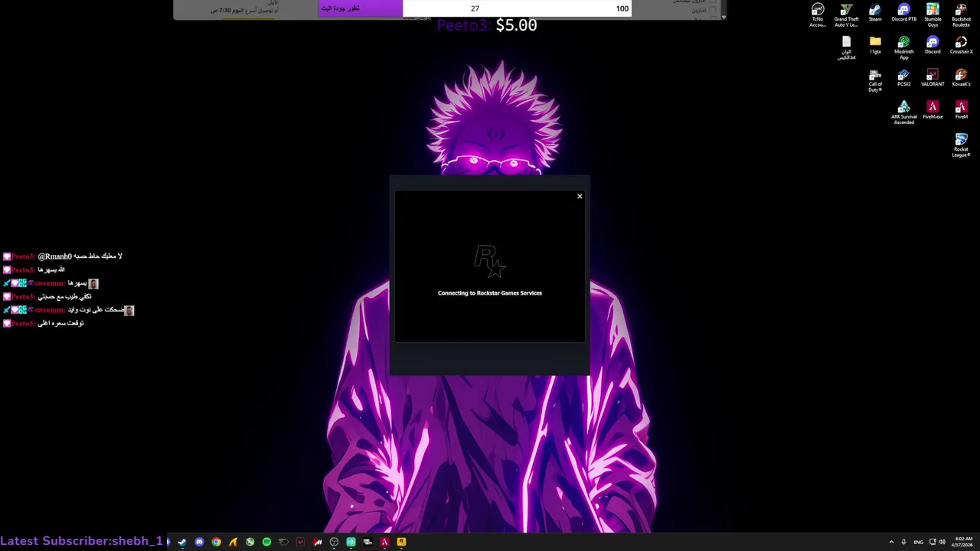Close the Rockstar Games launcher dialog
The width and height of the screenshot is (980, 551).
580,197
